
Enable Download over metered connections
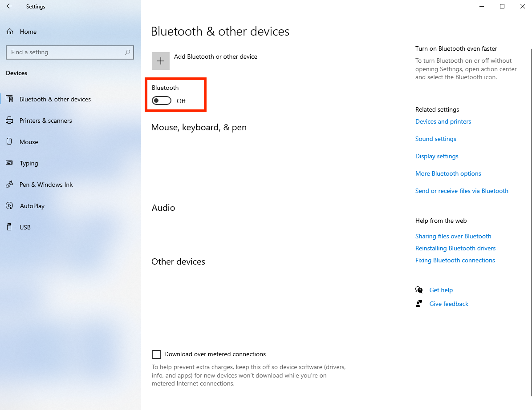tap(156, 354)
